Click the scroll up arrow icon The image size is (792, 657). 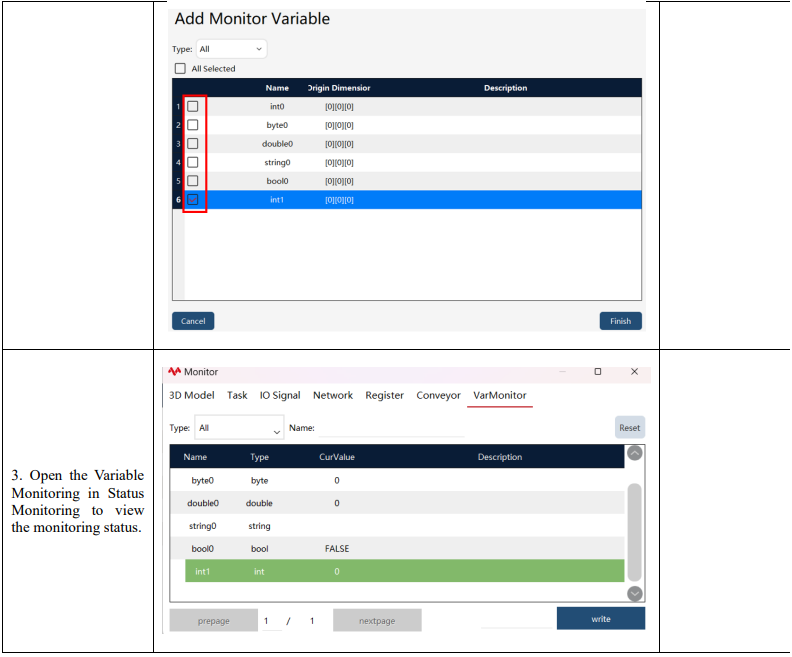634,453
